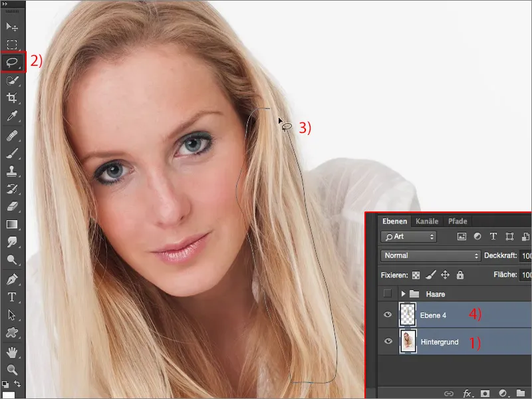532x399 pixels.
Task: Filter layers by smart objects icon
Action: click(525, 237)
